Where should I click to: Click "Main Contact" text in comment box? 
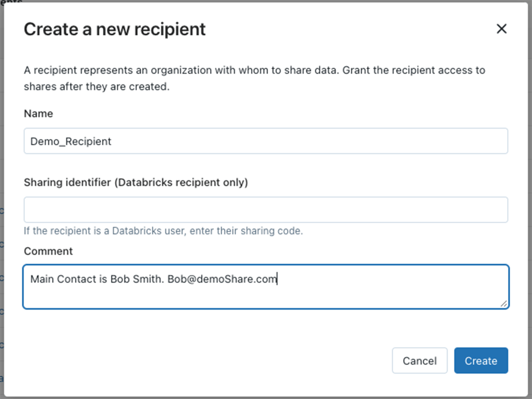pos(63,279)
